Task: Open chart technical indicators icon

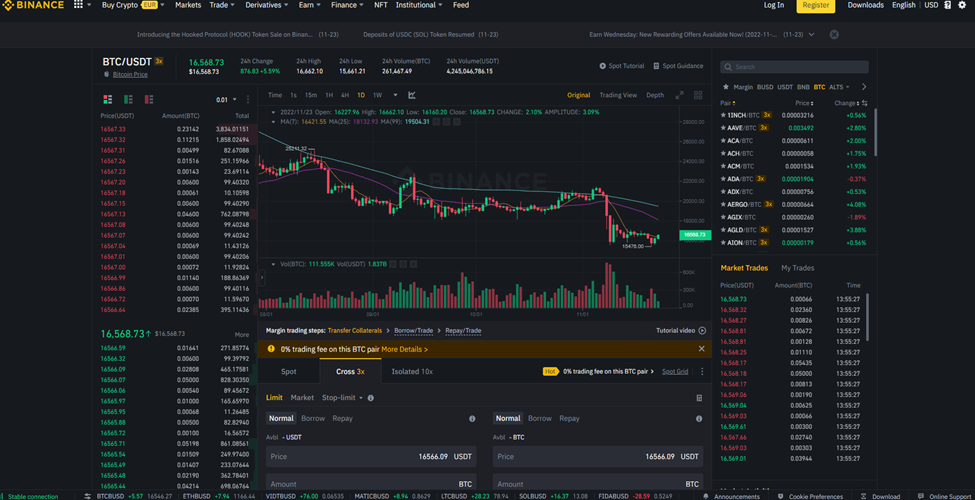Action: coord(412,95)
